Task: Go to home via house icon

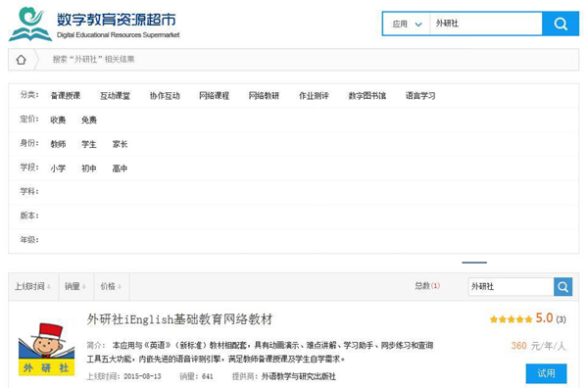Action: [x=21, y=59]
